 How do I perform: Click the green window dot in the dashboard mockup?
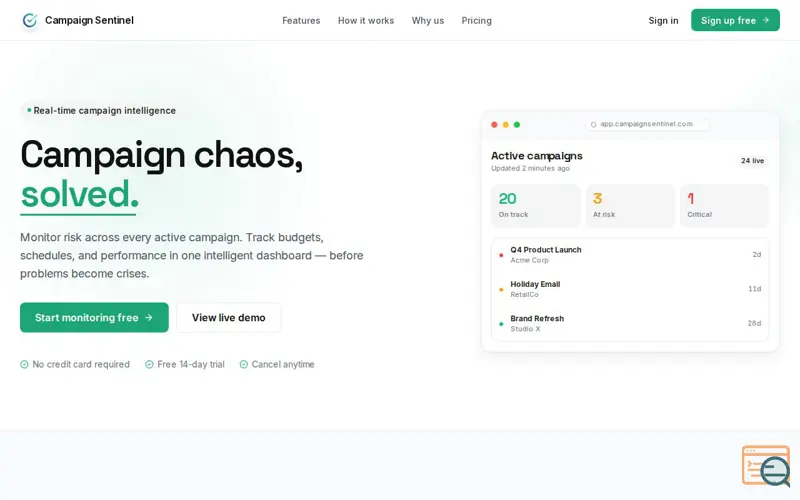pyautogui.click(x=516, y=124)
